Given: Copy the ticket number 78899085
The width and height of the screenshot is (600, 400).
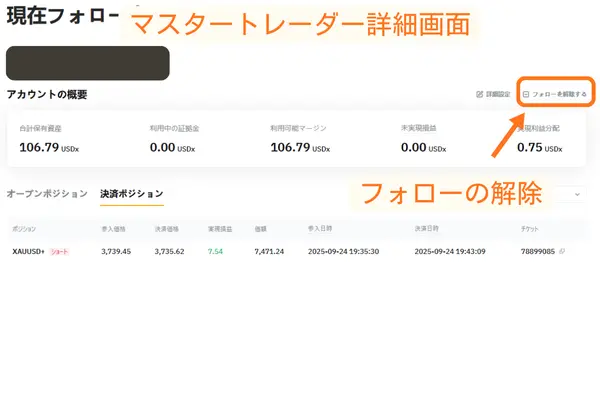Looking at the screenshot, I should (x=562, y=251).
